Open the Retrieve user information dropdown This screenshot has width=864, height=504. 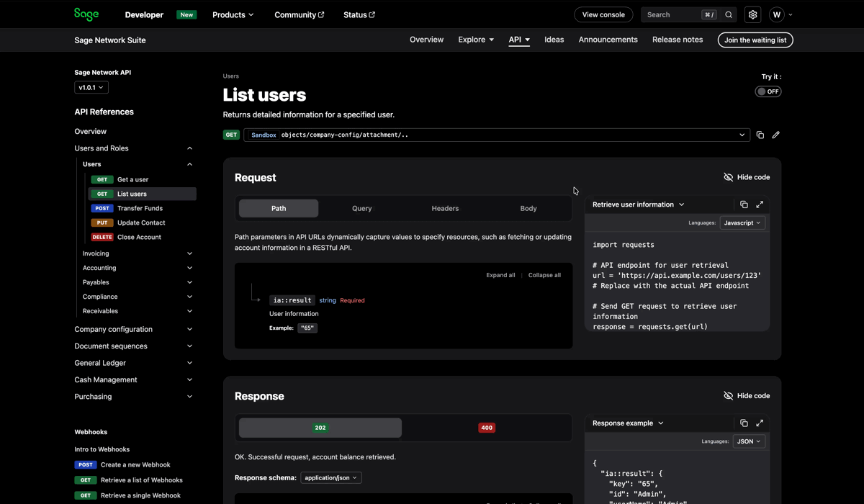(x=639, y=204)
